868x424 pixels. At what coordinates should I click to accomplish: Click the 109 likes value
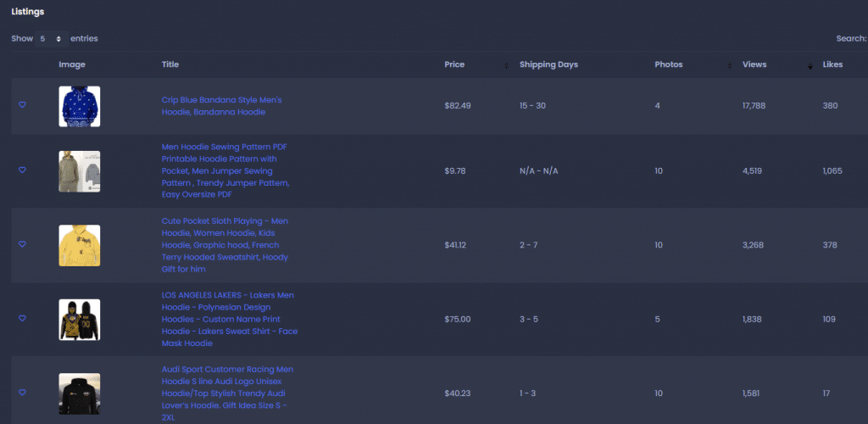pyautogui.click(x=829, y=320)
